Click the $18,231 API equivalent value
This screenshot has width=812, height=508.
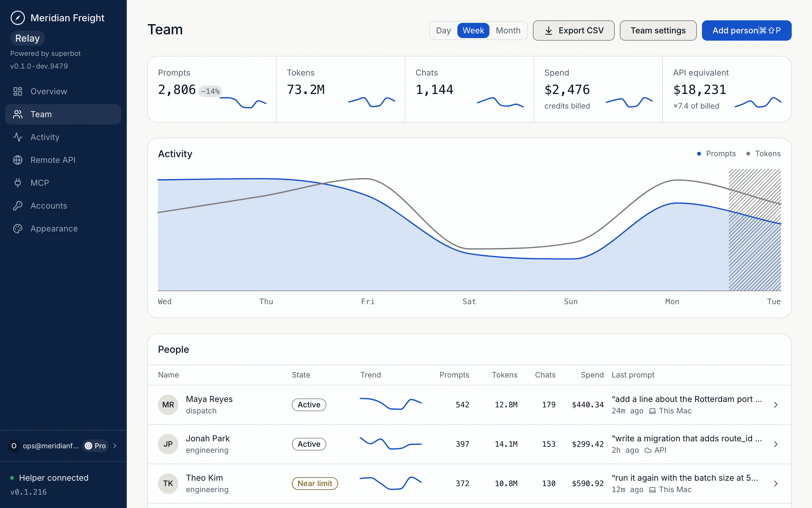[700, 89]
